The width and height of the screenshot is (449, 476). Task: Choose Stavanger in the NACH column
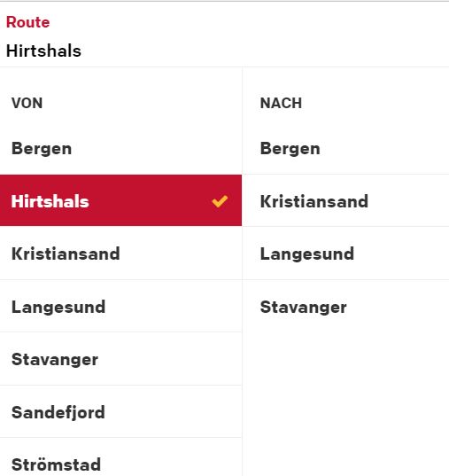click(346, 307)
